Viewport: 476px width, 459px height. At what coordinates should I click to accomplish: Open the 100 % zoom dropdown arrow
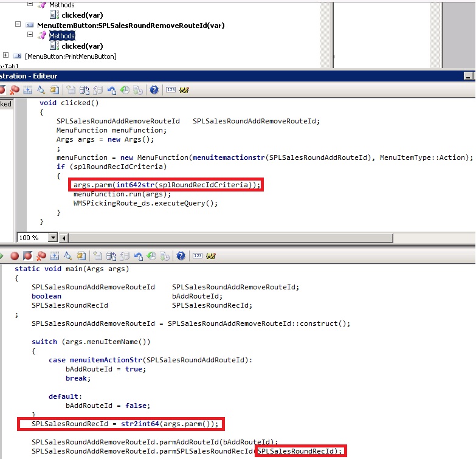tap(53, 237)
